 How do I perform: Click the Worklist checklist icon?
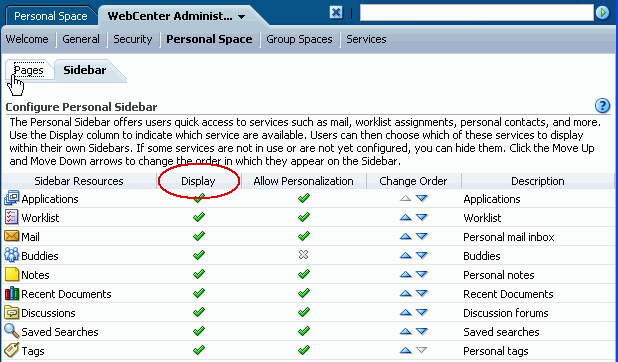pos(11,217)
